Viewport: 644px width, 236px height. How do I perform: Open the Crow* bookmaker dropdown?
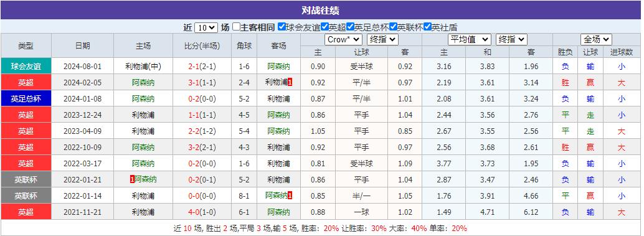click(x=343, y=39)
